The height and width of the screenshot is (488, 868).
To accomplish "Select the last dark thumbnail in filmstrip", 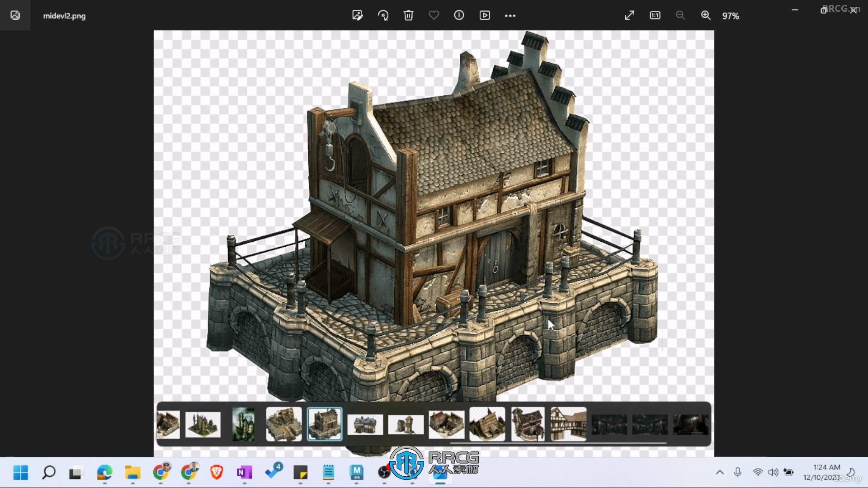I will pyautogui.click(x=691, y=425).
